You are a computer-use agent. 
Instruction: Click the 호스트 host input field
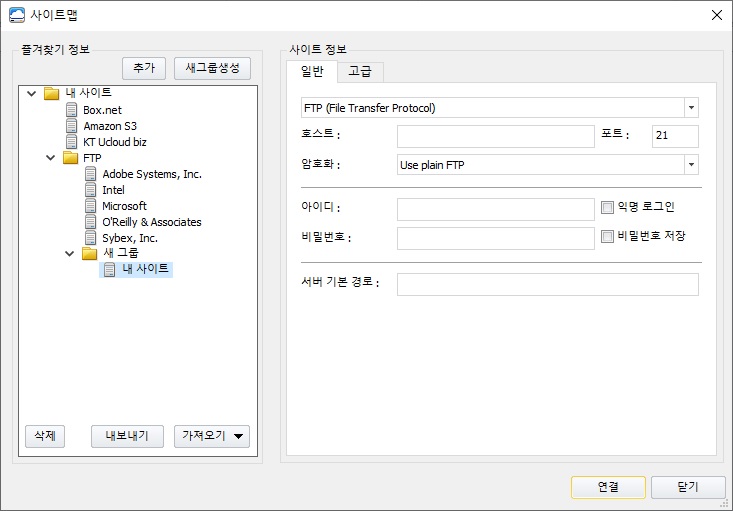pos(496,136)
